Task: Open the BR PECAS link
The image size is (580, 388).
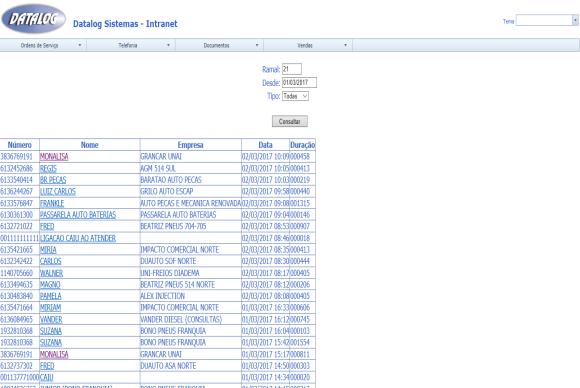Action: (x=53, y=180)
